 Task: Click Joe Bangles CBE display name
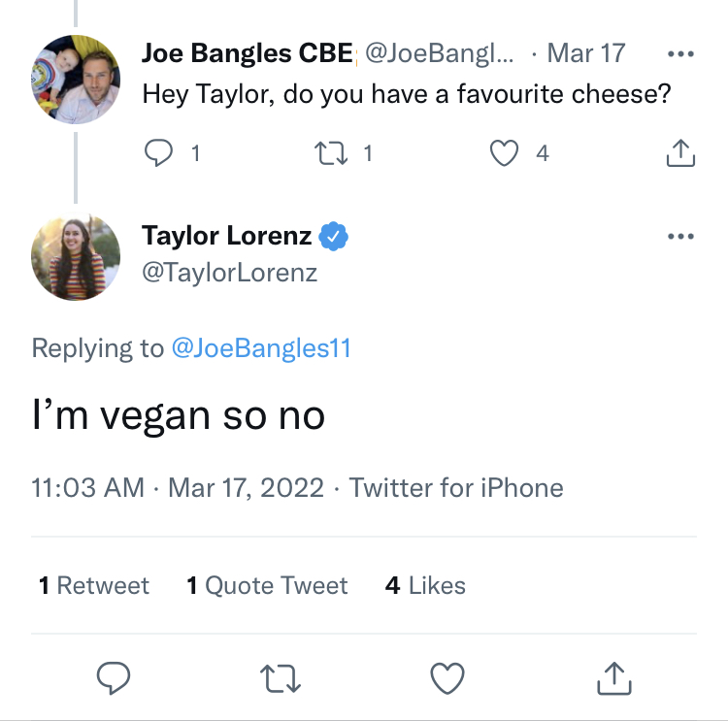pos(247,53)
